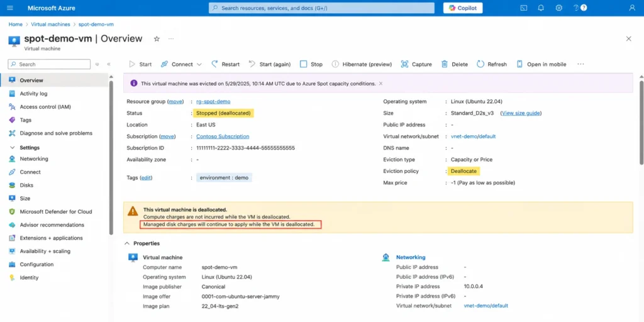Delete the virtual machine

tap(455, 64)
